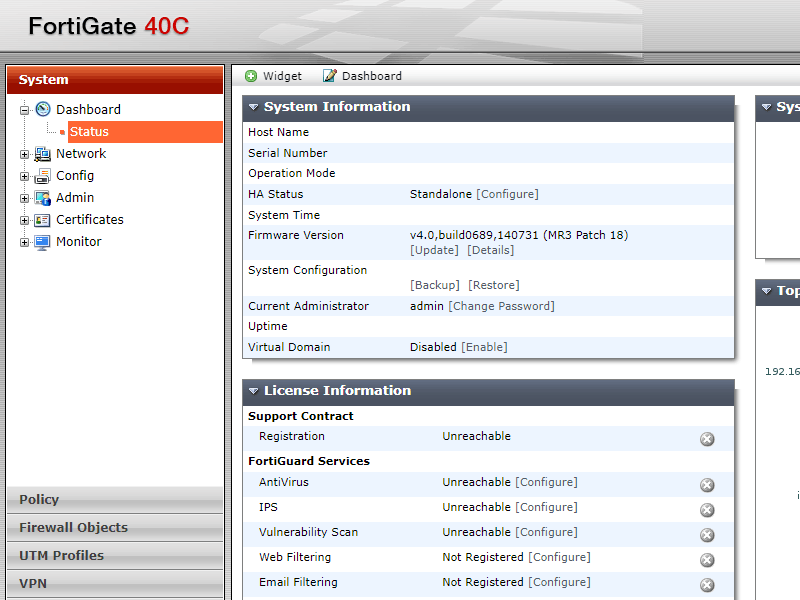
Task: Click the firmware Update link
Action: pyautogui.click(x=434, y=251)
